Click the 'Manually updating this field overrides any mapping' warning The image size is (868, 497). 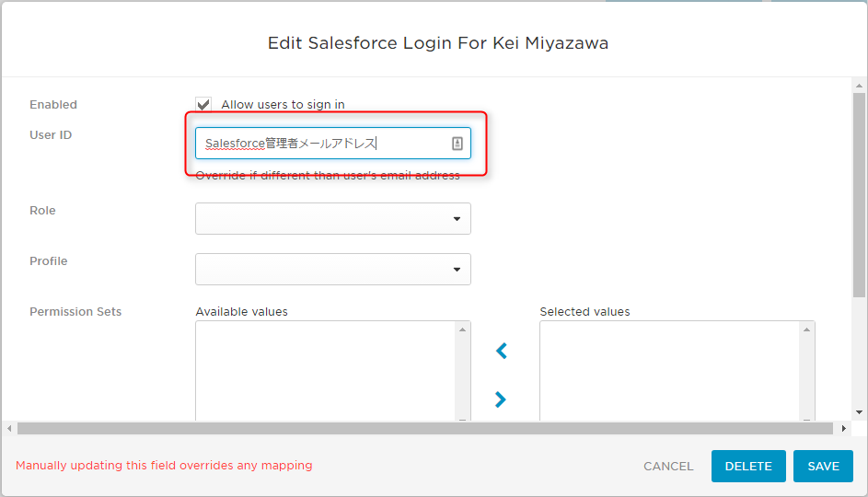click(164, 466)
